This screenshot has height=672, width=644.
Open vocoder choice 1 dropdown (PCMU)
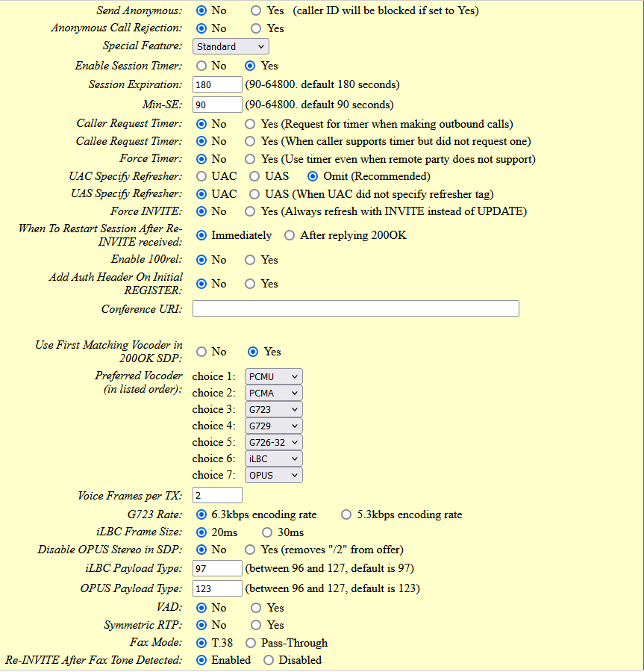(x=274, y=376)
